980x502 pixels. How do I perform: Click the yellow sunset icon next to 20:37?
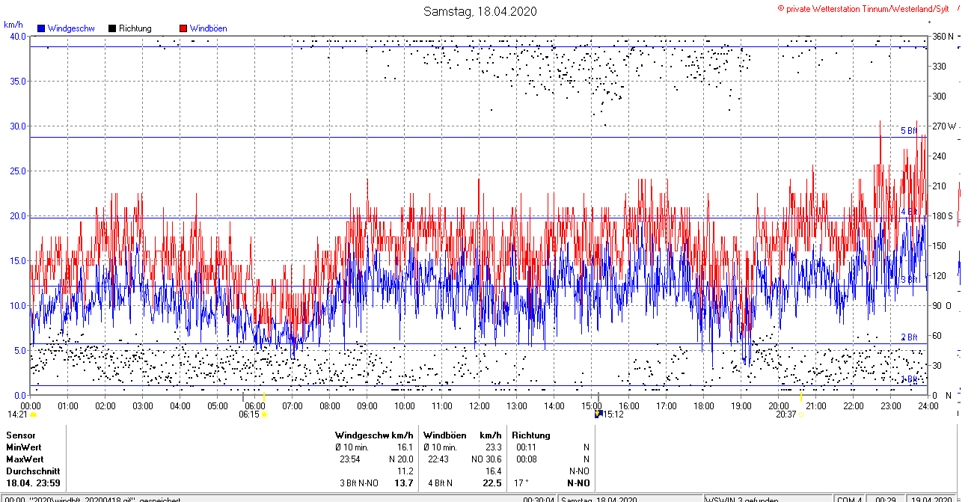point(800,414)
